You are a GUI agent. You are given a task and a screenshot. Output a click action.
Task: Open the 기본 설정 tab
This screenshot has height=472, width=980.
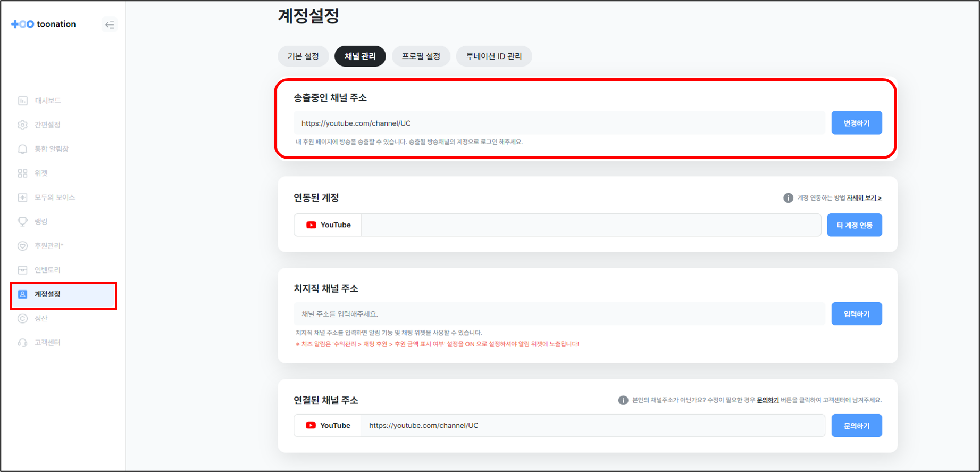click(303, 56)
